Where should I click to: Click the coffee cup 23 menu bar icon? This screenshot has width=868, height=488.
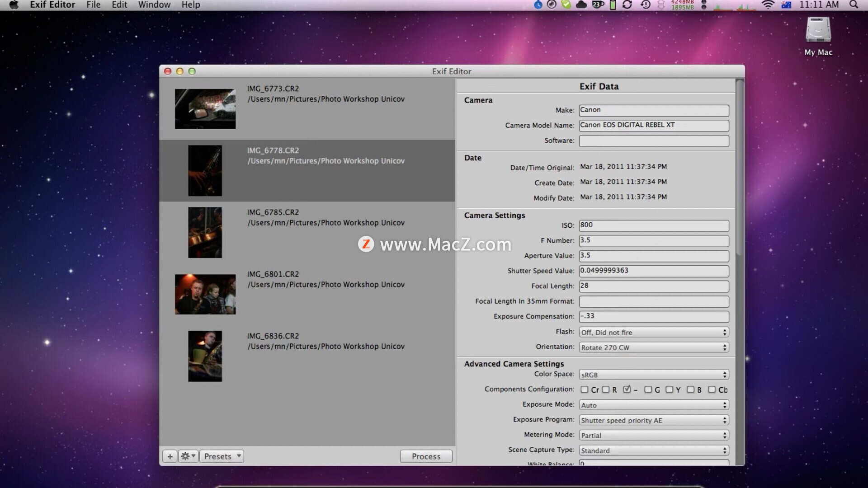[598, 5]
